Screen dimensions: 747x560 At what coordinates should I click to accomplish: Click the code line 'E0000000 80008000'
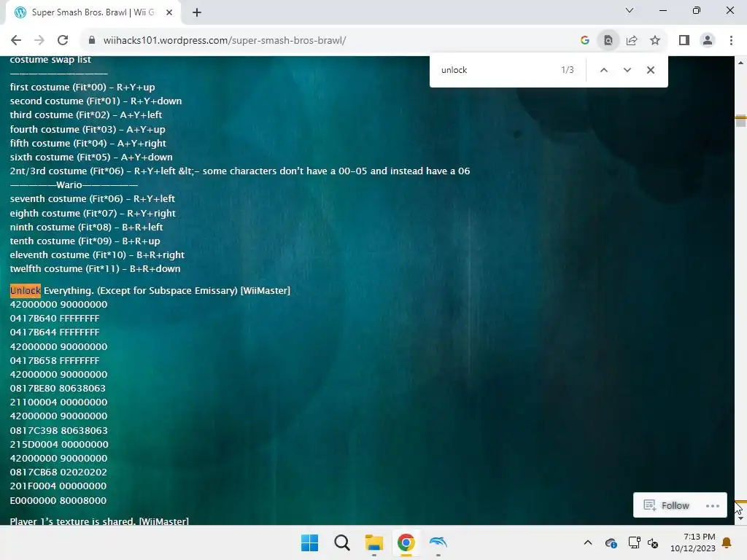(58, 500)
